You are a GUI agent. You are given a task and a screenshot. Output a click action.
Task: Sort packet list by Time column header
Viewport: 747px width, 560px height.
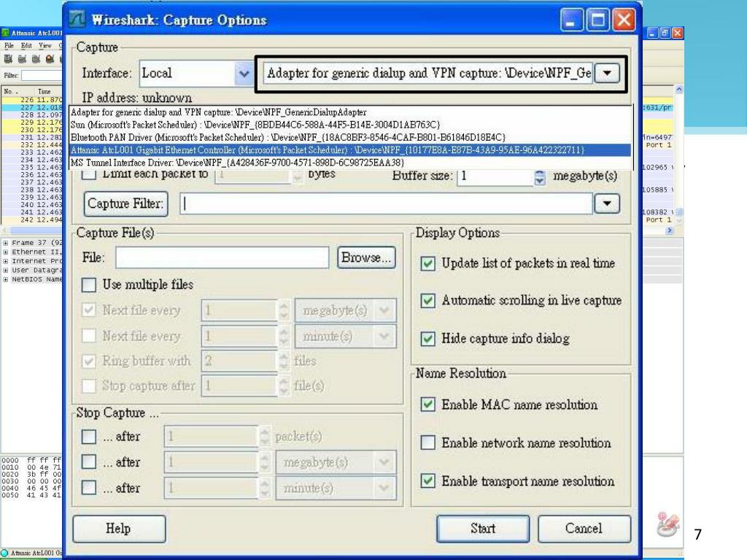point(46,91)
